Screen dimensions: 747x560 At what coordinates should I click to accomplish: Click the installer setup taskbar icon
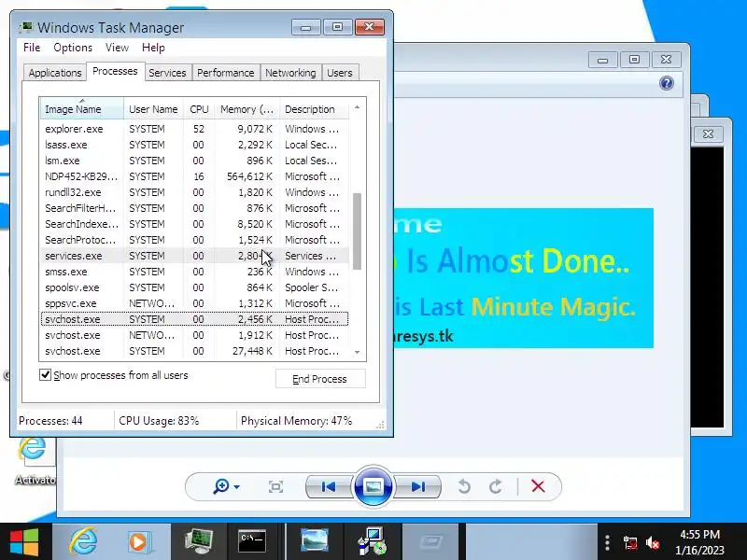point(372,541)
